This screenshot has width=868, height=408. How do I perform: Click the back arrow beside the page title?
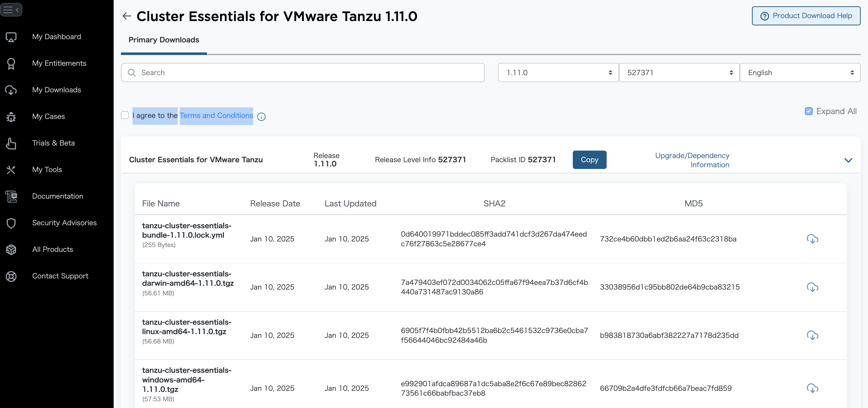point(127,16)
